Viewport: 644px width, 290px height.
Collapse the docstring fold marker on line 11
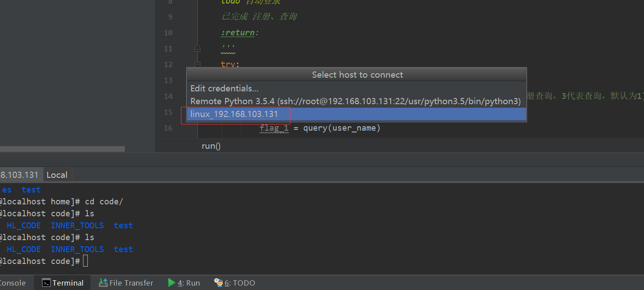(x=197, y=48)
